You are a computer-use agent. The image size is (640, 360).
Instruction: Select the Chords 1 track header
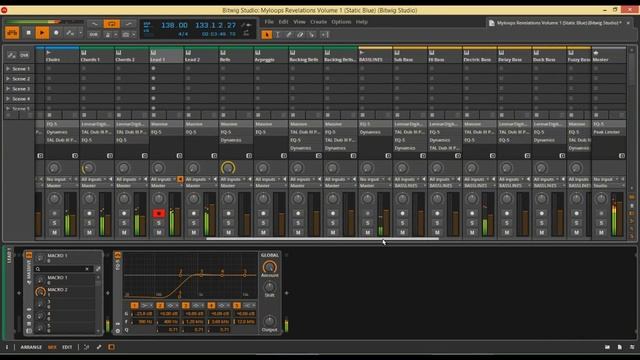tap(97, 56)
